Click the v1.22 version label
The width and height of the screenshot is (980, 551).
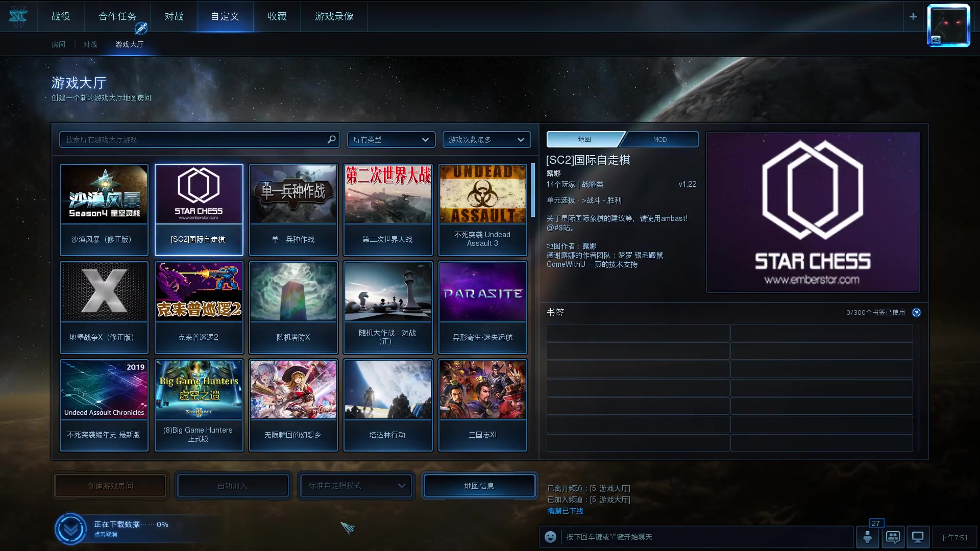tap(688, 184)
